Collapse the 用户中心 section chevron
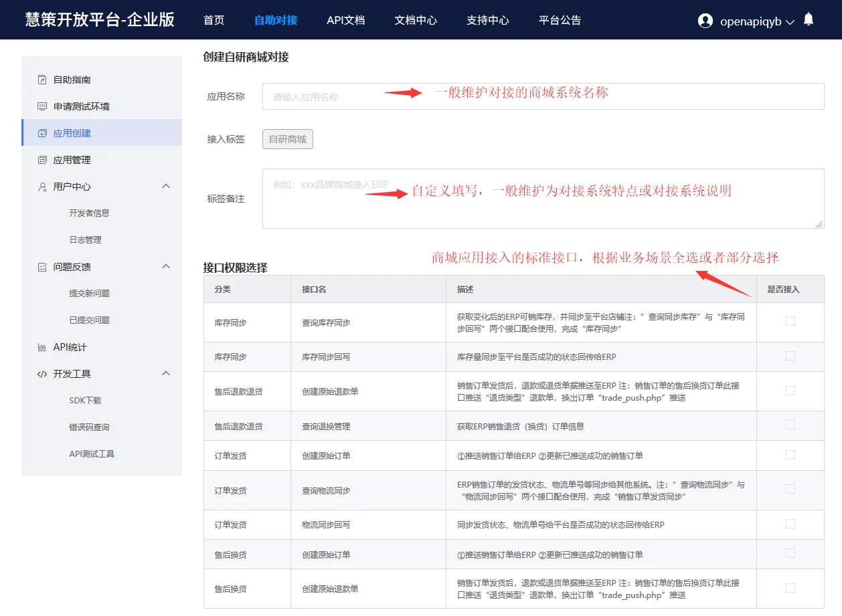 (x=166, y=186)
